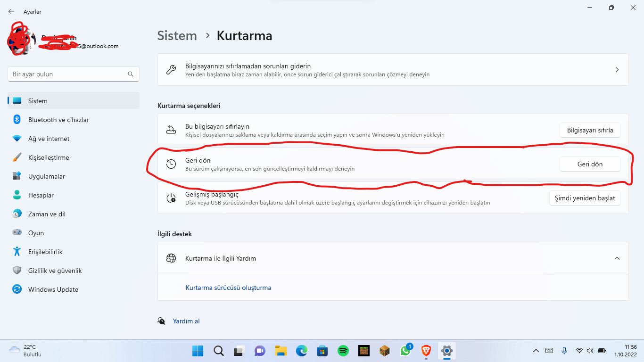The width and height of the screenshot is (644, 362).
Task: Collapse Kurtarma ile İlgili Yardım section
Action: coord(617,258)
